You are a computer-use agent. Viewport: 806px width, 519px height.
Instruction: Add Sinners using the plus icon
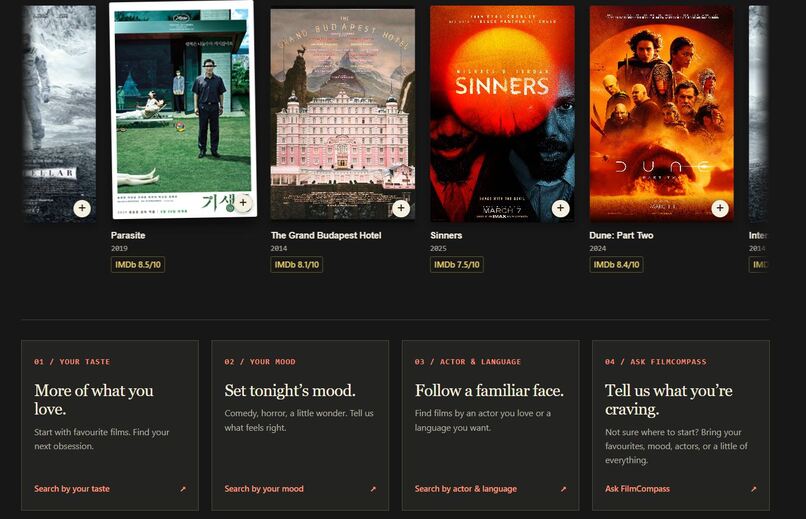click(x=560, y=208)
